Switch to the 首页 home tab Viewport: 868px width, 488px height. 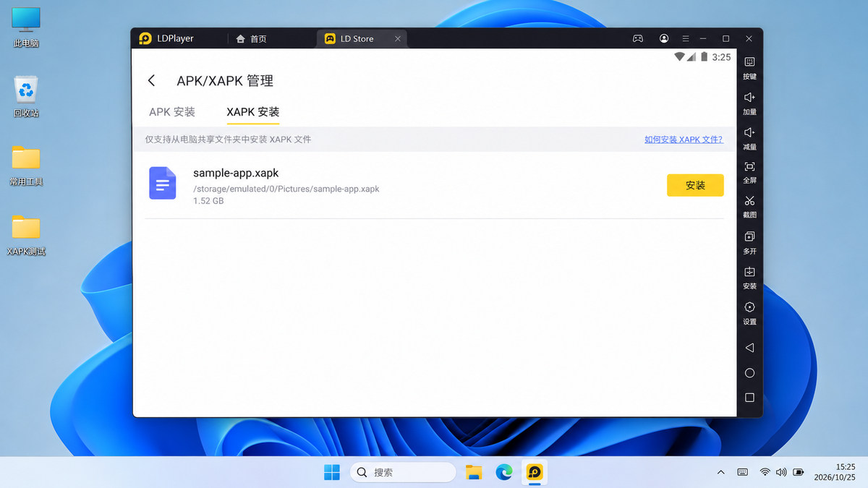(x=252, y=39)
